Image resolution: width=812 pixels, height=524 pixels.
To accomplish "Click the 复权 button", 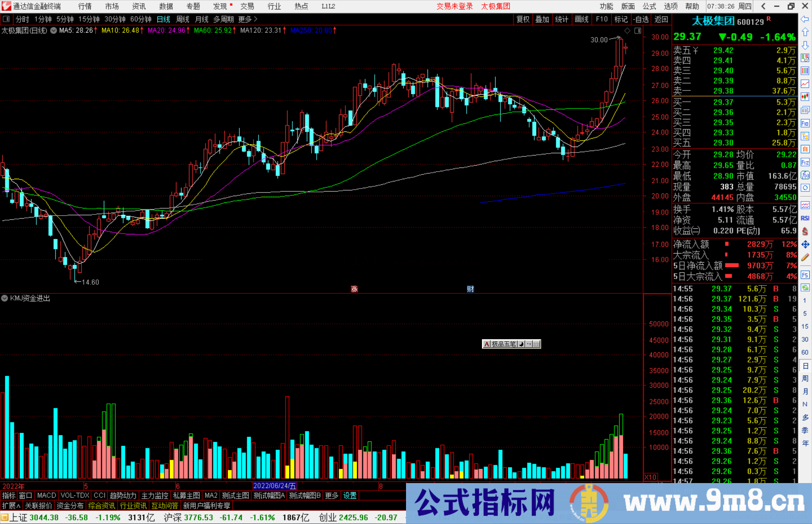I will [523, 19].
